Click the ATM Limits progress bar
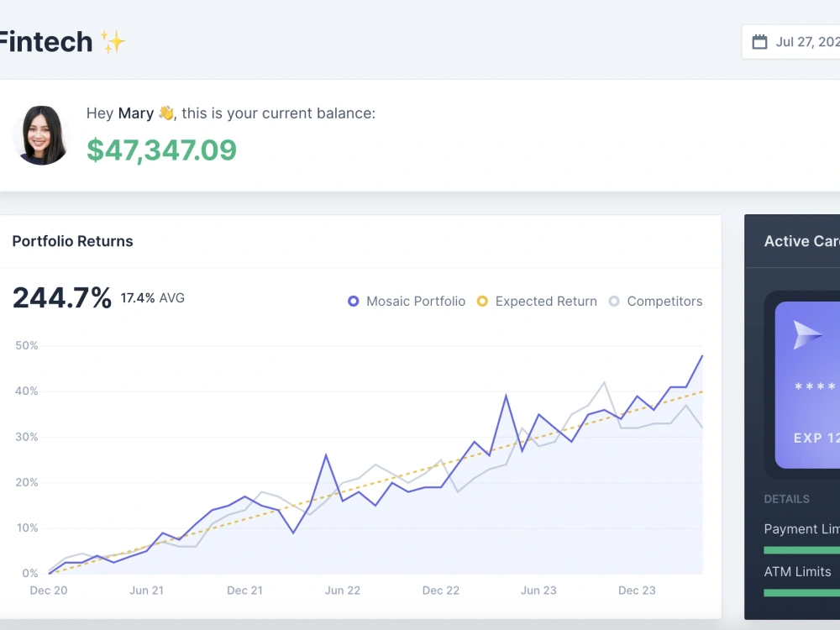This screenshot has width=840, height=630. click(802, 593)
